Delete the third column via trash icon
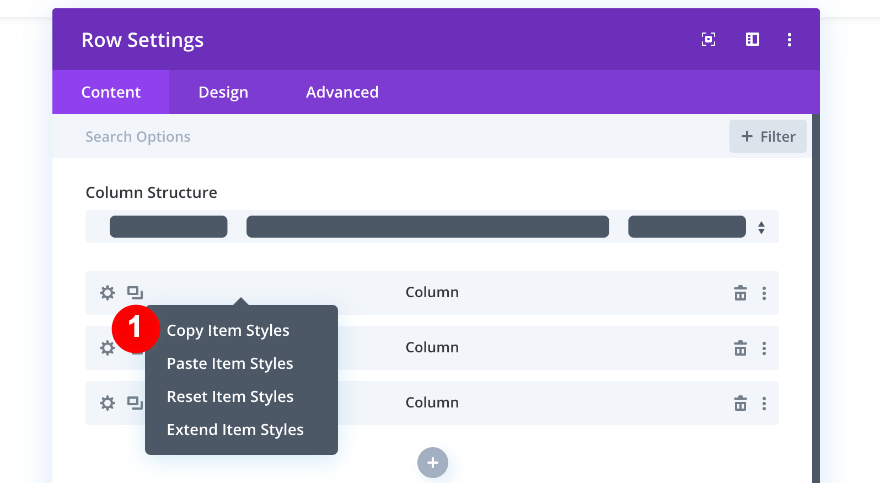Screen dimensions: 880x483 740,403
